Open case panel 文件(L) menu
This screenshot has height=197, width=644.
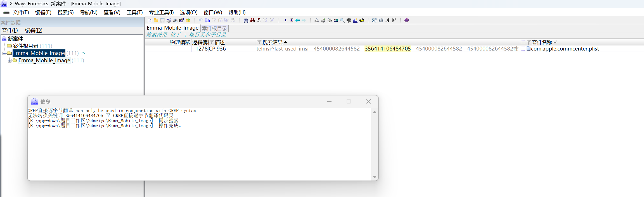tap(10, 30)
